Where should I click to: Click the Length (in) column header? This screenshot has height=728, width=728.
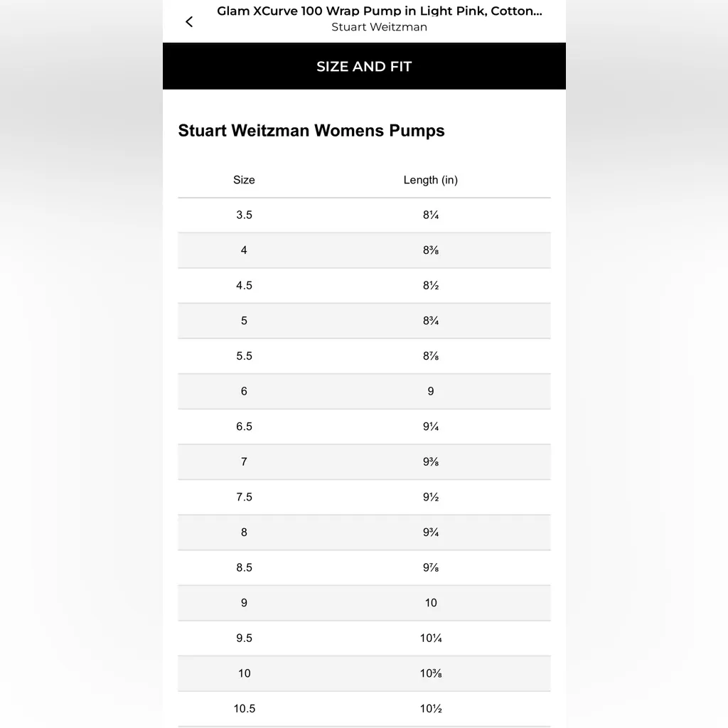pos(430,180)
